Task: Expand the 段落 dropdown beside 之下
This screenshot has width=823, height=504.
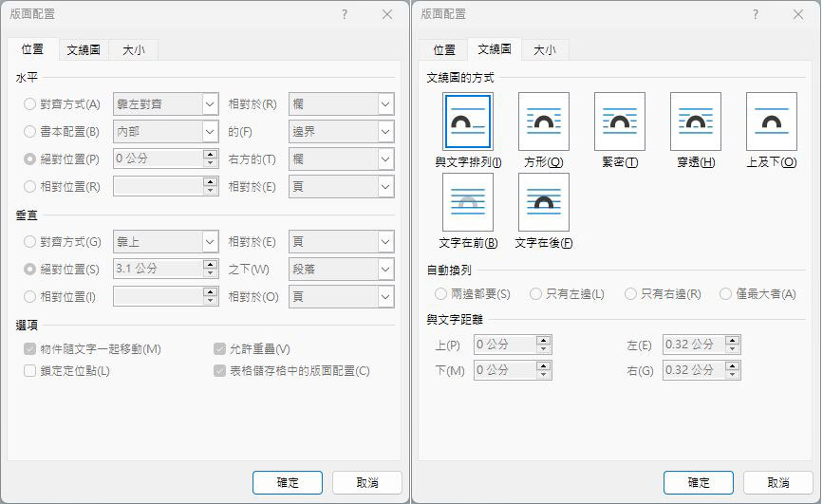Action: 385,269
